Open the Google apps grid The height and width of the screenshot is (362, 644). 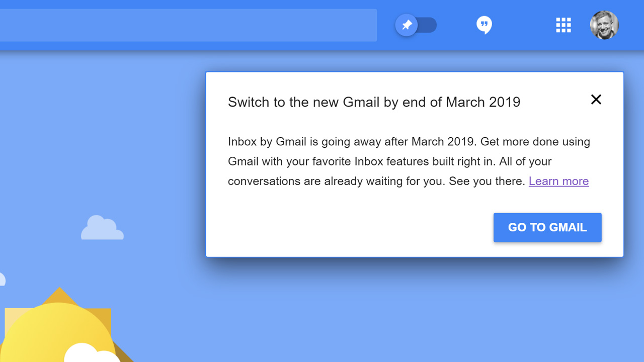pos(563,25)
